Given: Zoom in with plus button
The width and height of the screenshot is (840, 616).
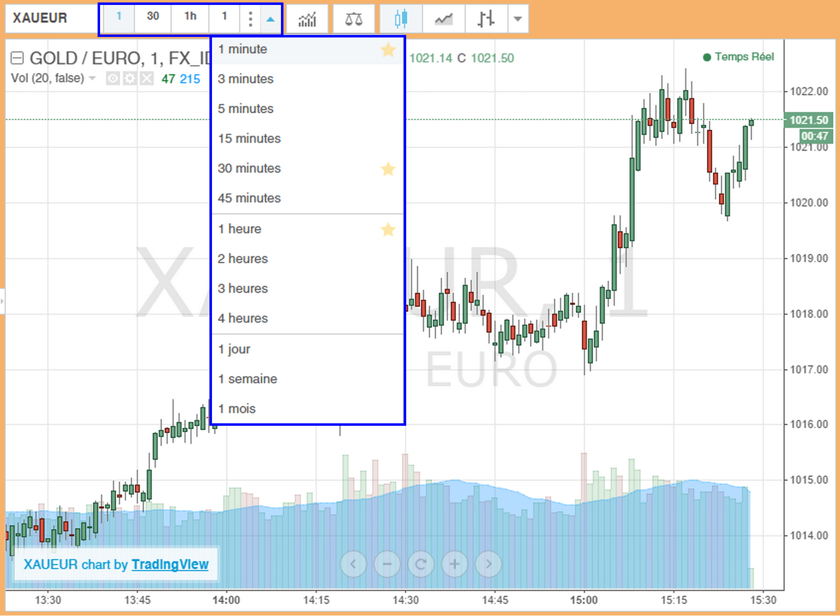Looking at the screenshot, I should tap(455, 564).
